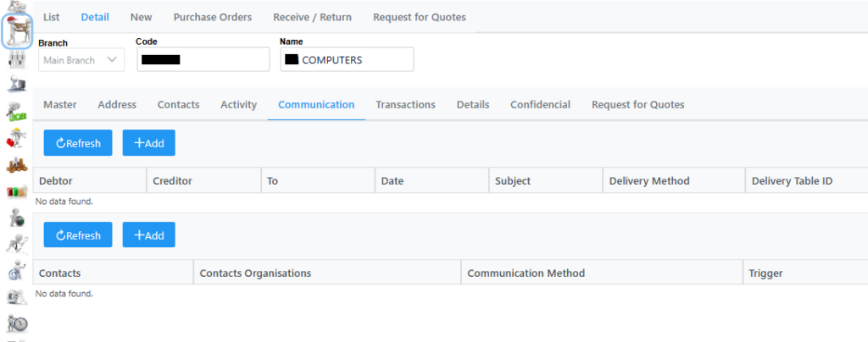Click the figure with red heart icon
Viewport: 868px width, 342px height.
click(16, 138)
